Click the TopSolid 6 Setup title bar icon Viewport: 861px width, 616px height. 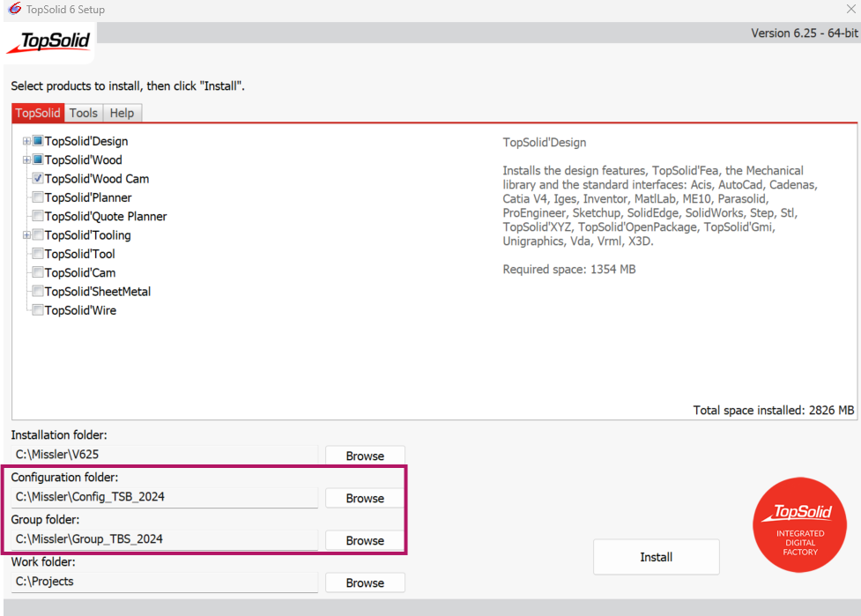coord(14,10)
